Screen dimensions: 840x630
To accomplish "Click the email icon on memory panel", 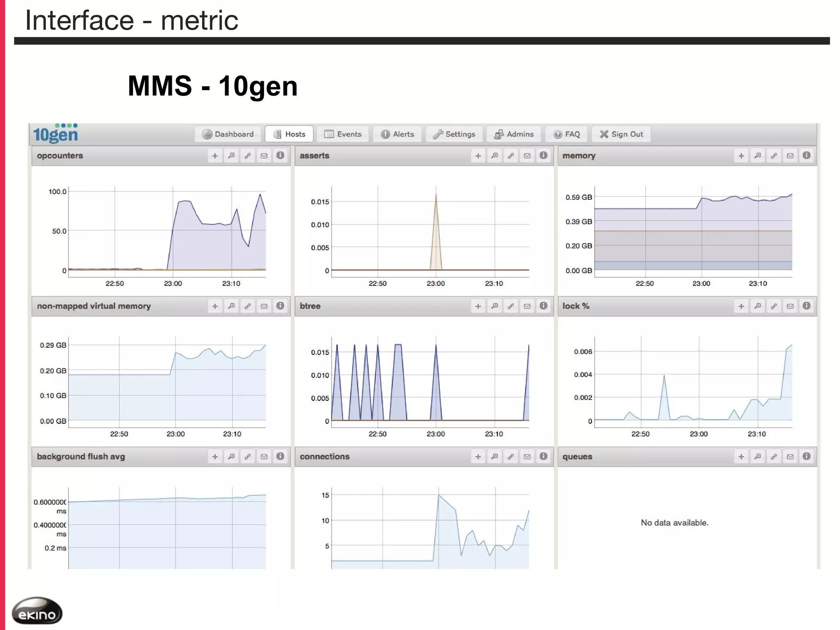I will [x=790, y=156].
